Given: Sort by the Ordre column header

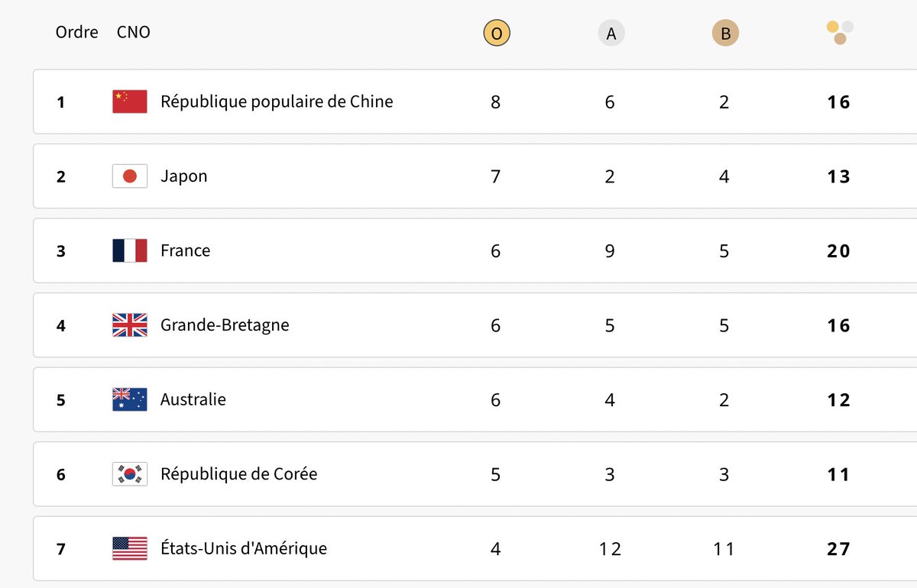Looking at the screenshot, I should (77, 33).
